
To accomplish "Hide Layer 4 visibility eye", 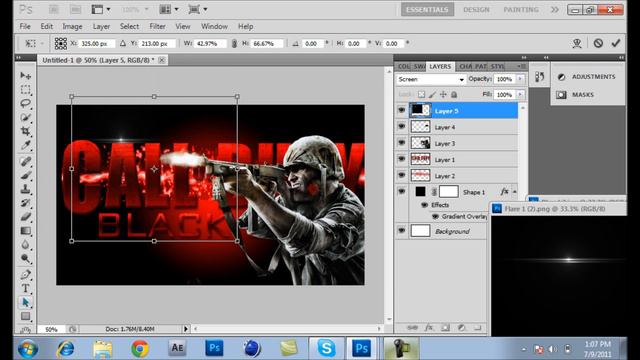I will point(402,127).
